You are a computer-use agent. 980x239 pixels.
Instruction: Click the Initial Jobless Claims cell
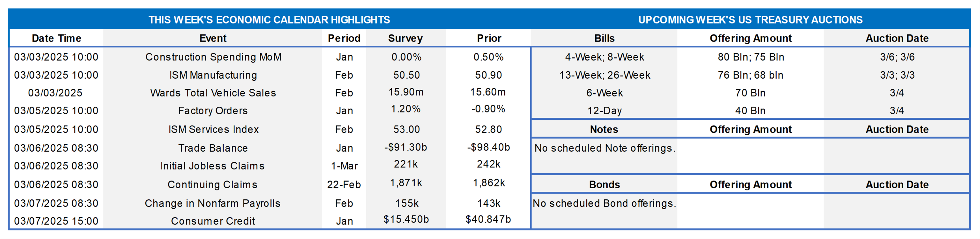212,166
